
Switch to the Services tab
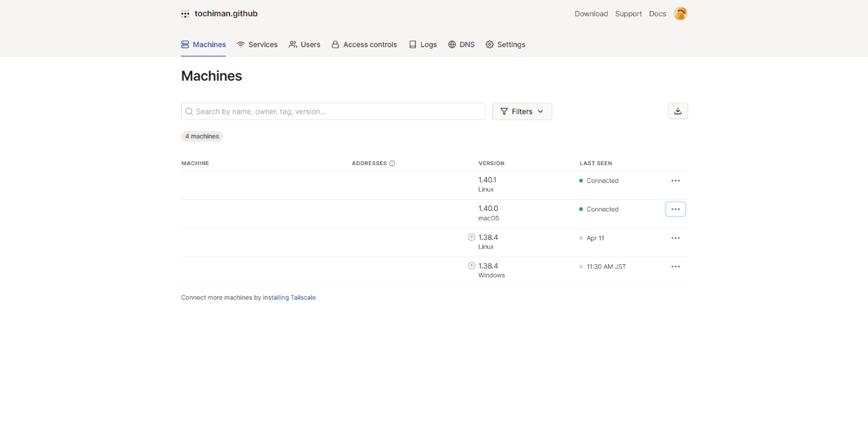pyautogui.click(x=257, y=45)
